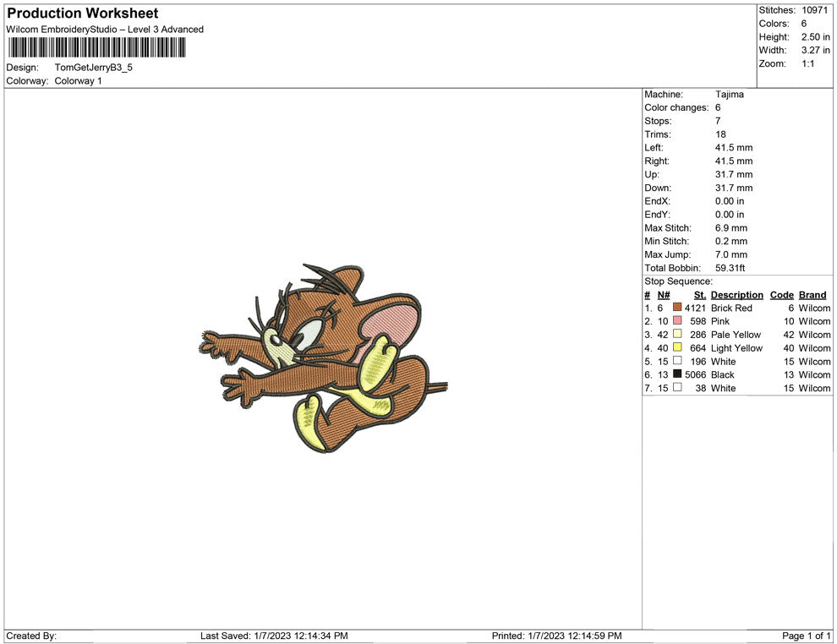This screenshot has height=644, width=837.
Task: Click the Colors count 6 in the header
Action: pos(804,24)
